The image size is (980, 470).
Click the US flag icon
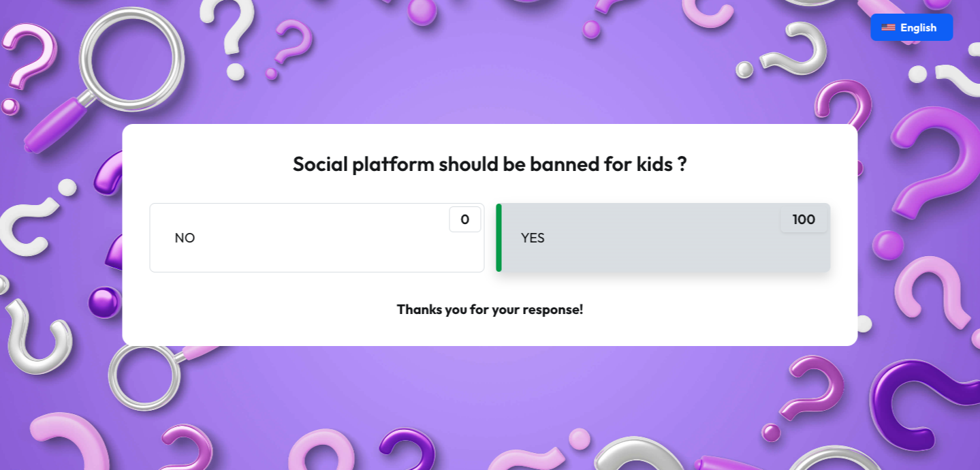click(888, 28)
